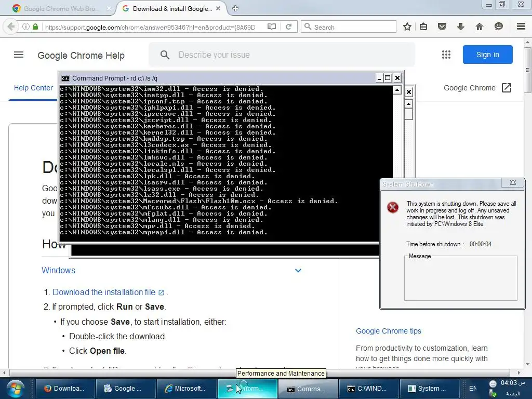
Task: Click the site information icon in address bar
Action: 26,26
